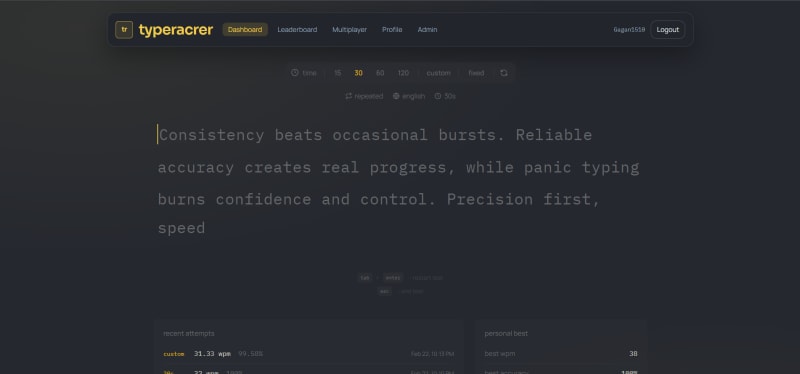Click the timer icon beside 30s

pyautogui.click(x=438, y=96)
